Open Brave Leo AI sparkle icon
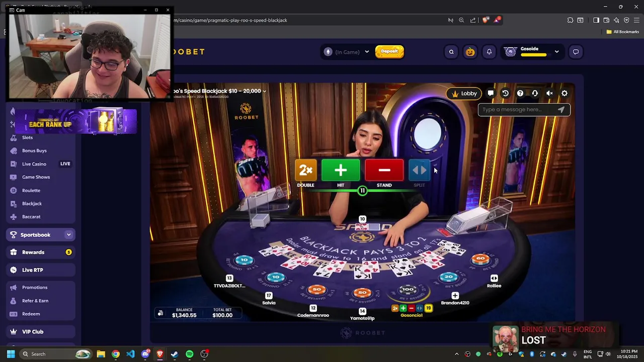 [616, 20]
